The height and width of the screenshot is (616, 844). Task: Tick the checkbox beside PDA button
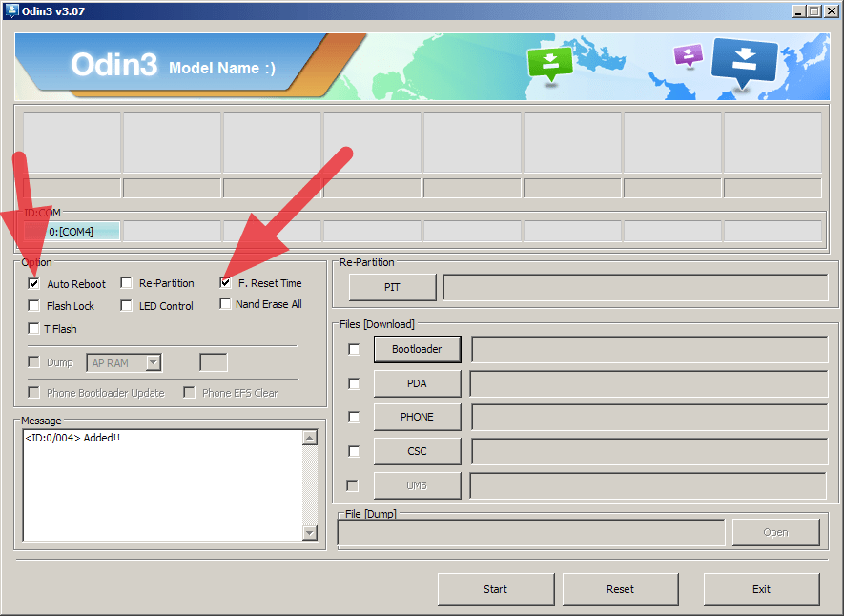click(354, 383)
